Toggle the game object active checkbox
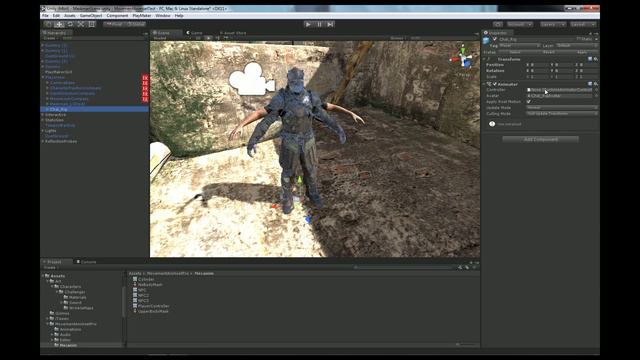The height and width of the screenshot is (360, 640). point(495,39)
